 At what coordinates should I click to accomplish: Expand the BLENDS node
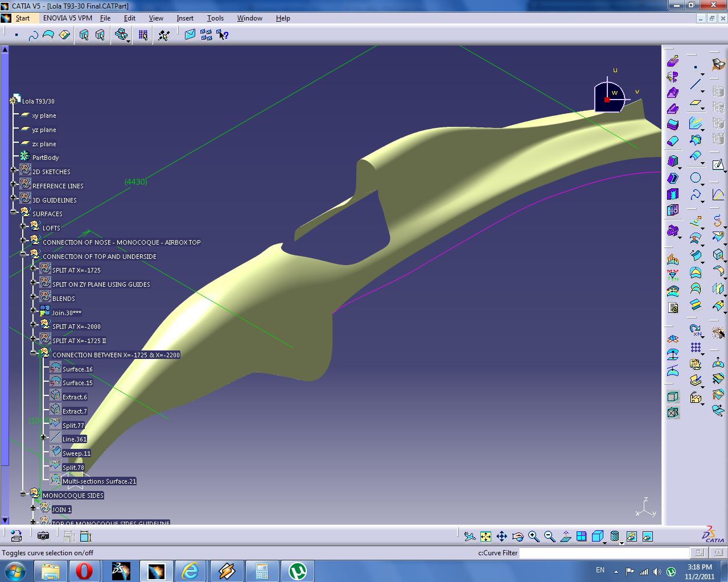coord(33,296)
